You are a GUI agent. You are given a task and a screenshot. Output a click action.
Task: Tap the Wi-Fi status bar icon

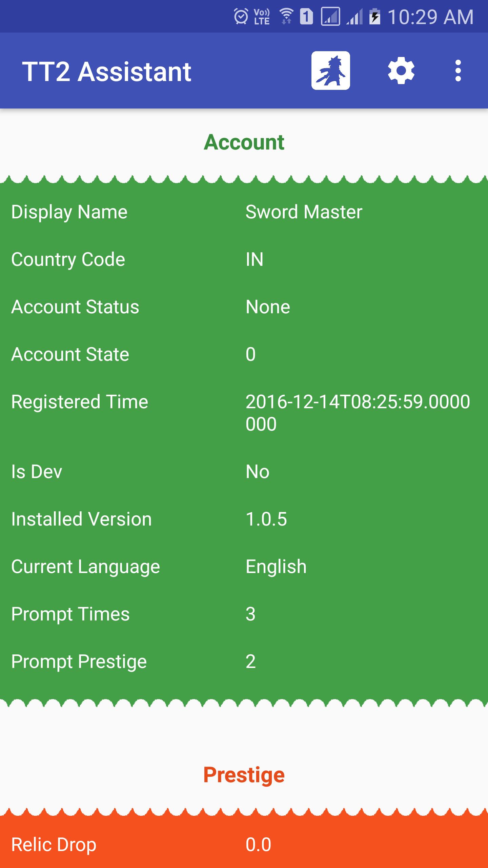point(286,17)
